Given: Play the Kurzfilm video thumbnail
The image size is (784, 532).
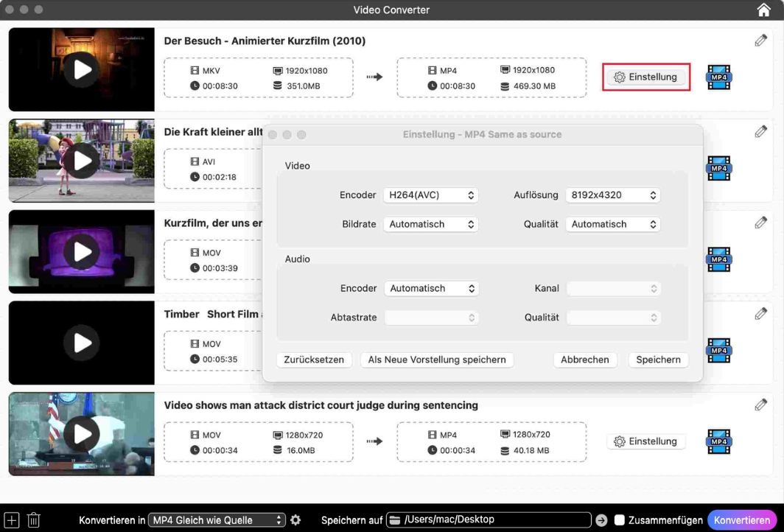Looking at the screenshot, I should click(81, 251).
